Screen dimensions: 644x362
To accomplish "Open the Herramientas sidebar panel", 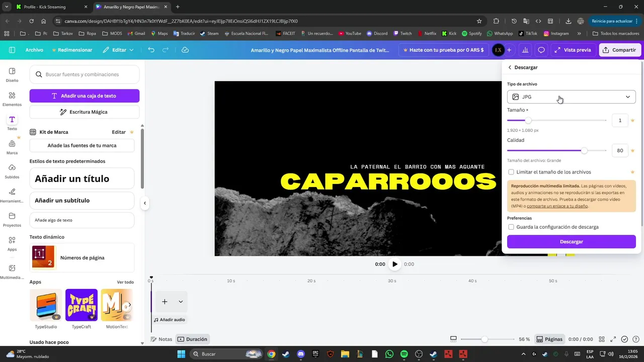I will click(12, 196).
